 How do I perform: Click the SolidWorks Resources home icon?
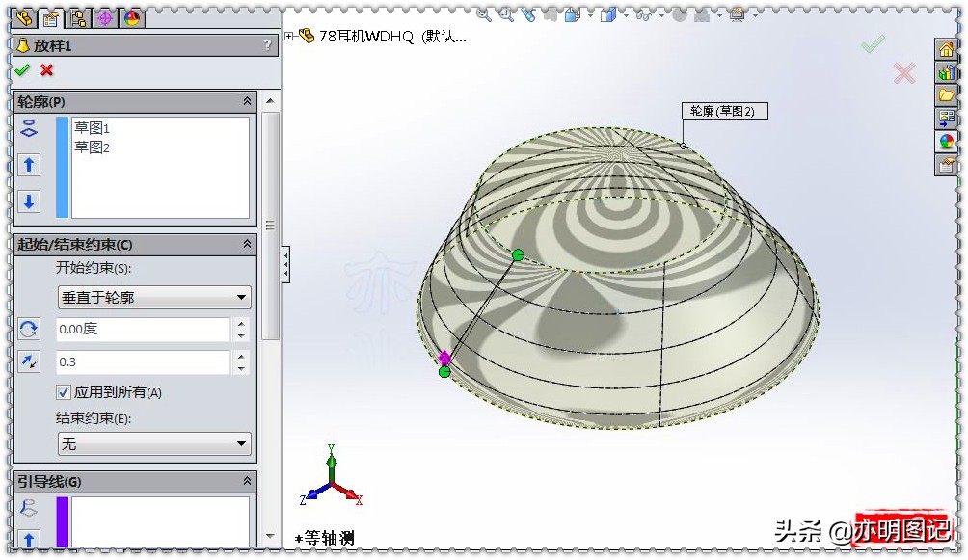(x=946, y=47)
